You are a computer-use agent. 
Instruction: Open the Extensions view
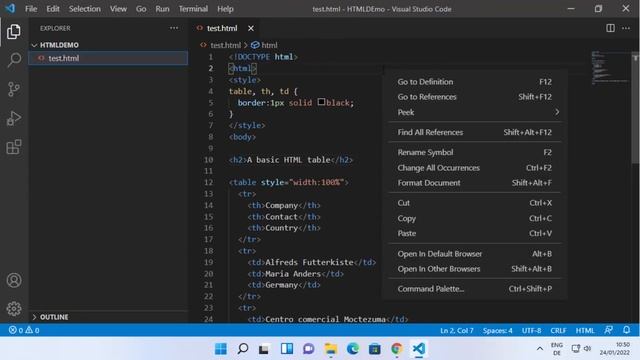pos(13,147)
